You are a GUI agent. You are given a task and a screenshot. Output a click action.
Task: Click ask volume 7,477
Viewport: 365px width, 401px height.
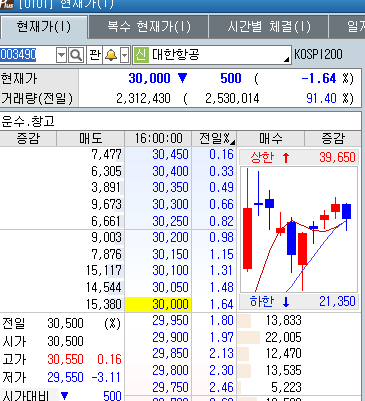tap(106, 154)
